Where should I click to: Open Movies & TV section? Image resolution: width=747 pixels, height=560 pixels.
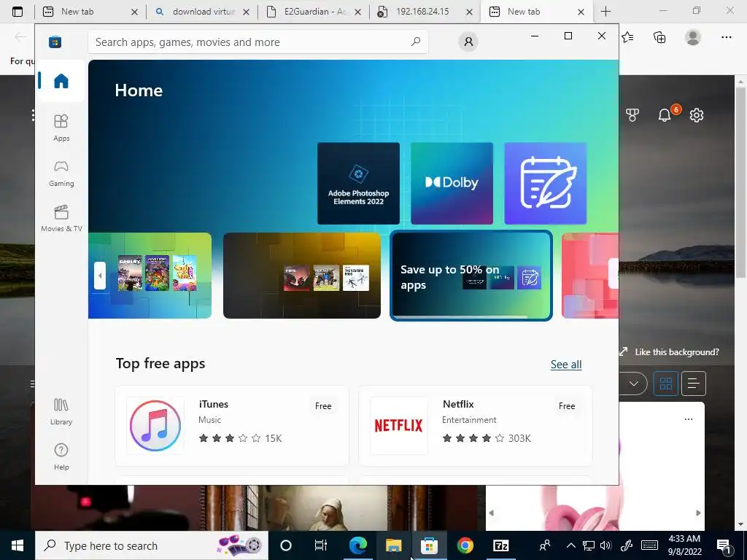(61, 219)
